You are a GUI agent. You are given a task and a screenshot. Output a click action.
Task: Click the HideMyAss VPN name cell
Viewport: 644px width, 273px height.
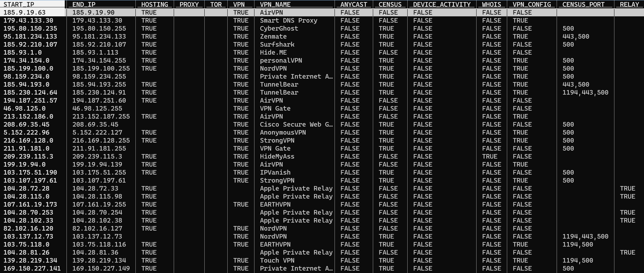click(x=277, y=156)
